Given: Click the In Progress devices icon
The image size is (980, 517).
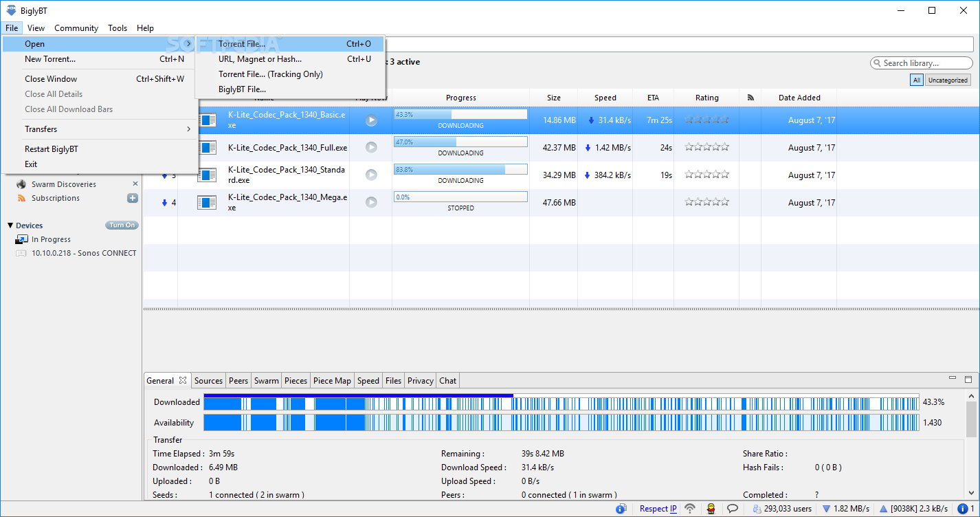Looking at the screenshot, I should click(21, 239).
